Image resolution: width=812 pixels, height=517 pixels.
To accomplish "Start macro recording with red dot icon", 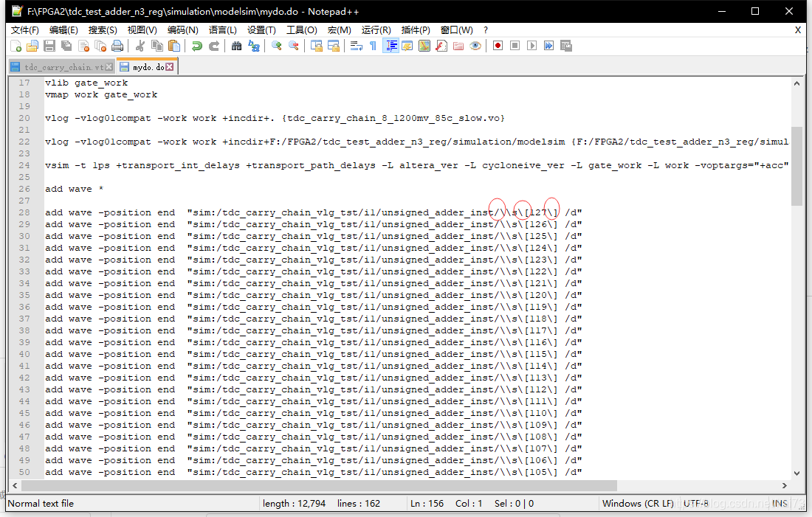I will (x=498, y=46).
